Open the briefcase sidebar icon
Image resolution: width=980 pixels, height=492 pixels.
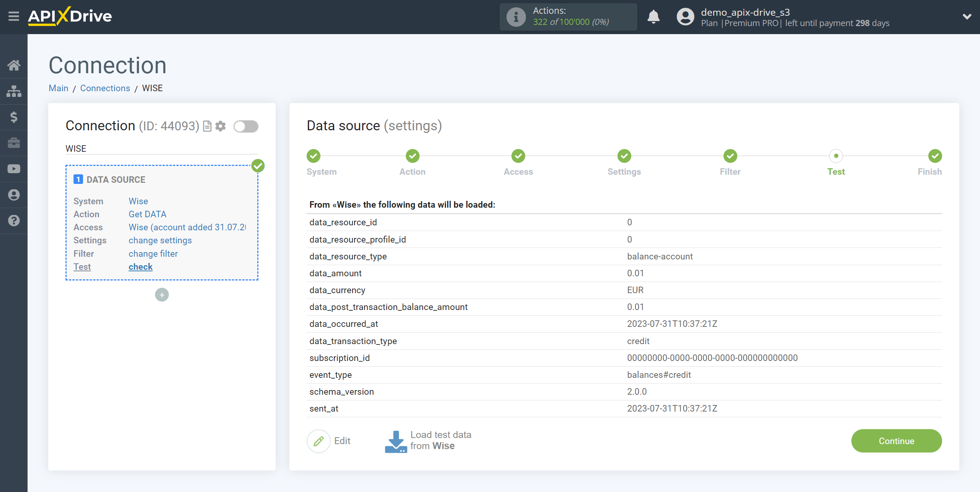click(x=14, y=143)
